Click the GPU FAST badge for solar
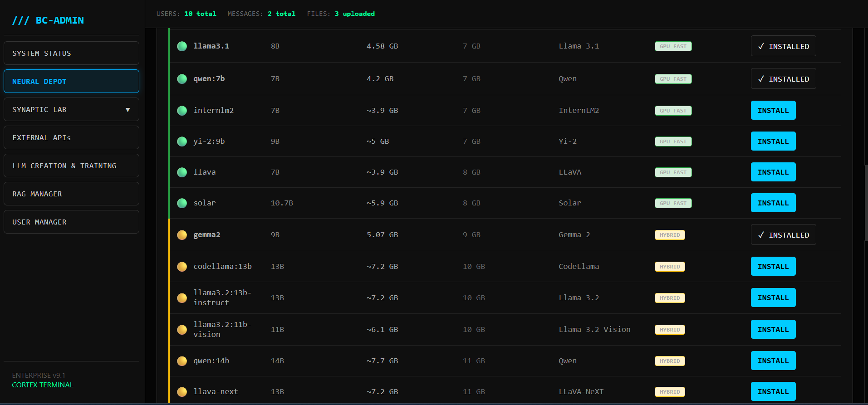868x405 pixels. (x=673, y=203)
